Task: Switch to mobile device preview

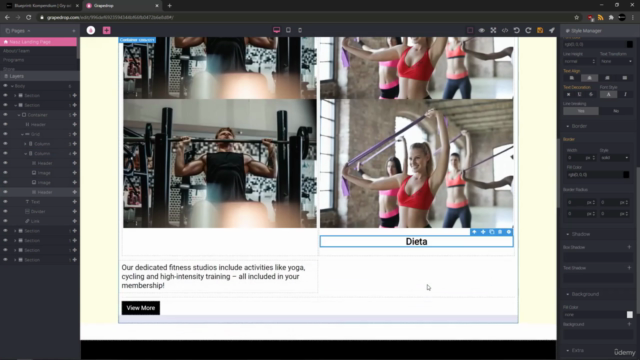Action: click(x=300, y=30)
